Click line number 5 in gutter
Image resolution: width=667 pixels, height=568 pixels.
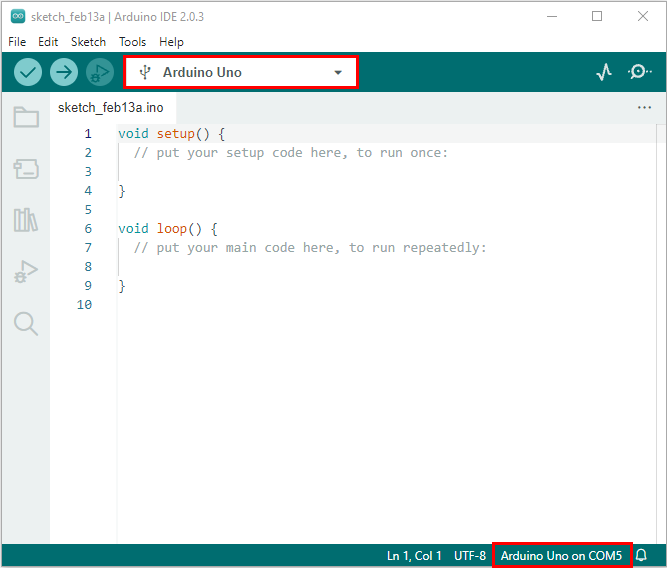coord(88,210)
